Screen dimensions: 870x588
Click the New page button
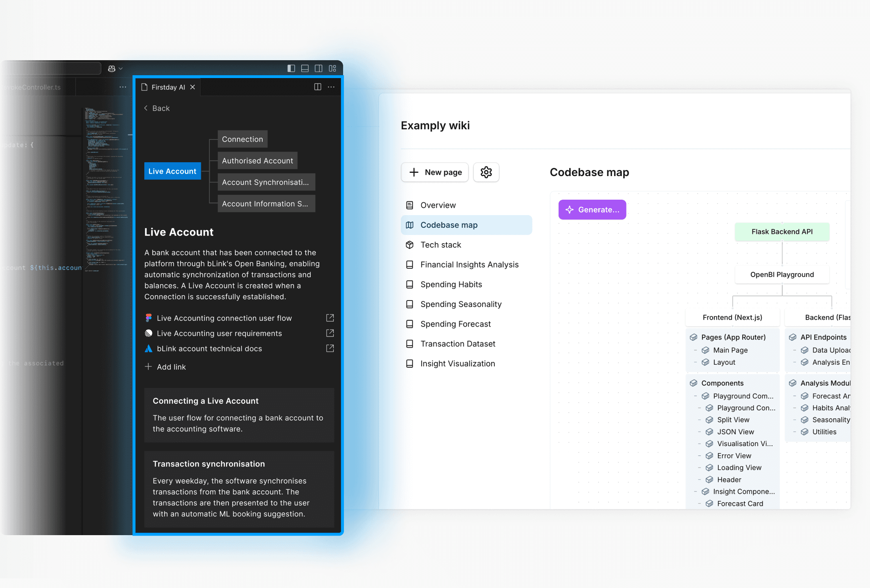(x=435, y=172)
